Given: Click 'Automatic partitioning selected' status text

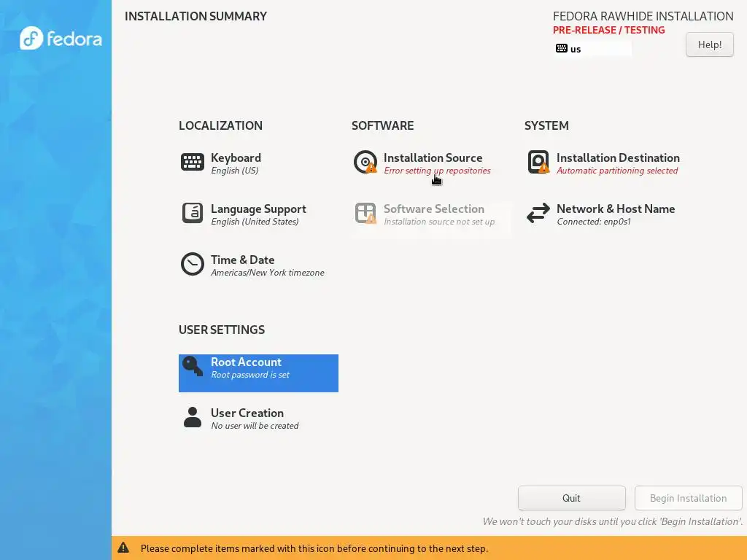Looking at the screenshot, I should 617,171.
